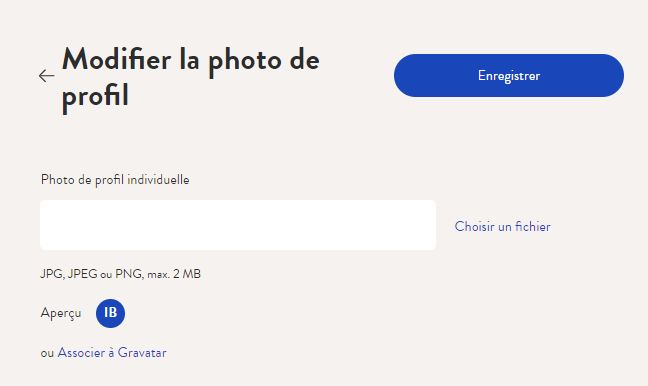The width and height of the screenshot is (648, 386).
Task: Choose a file using the blue text link
Action: coord(503,226)
